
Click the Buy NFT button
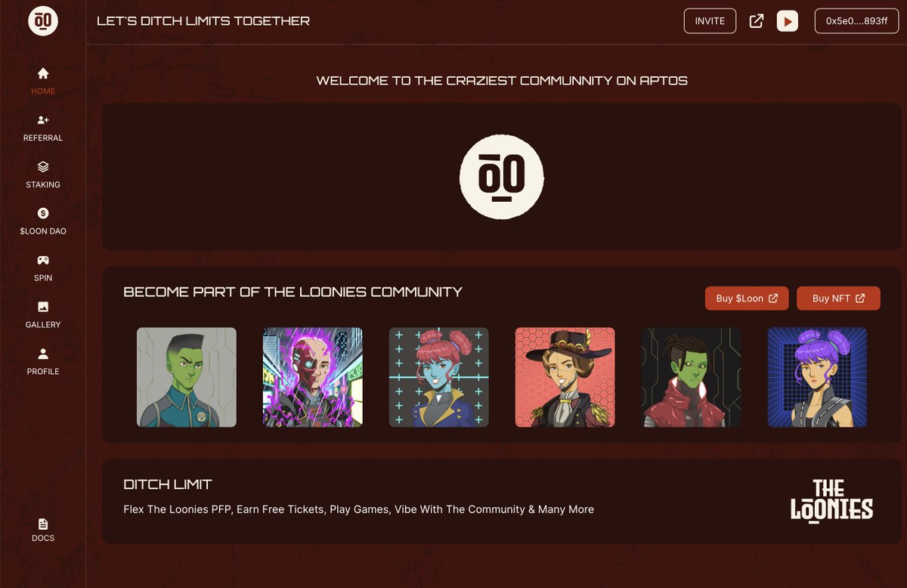coord(838,299)
